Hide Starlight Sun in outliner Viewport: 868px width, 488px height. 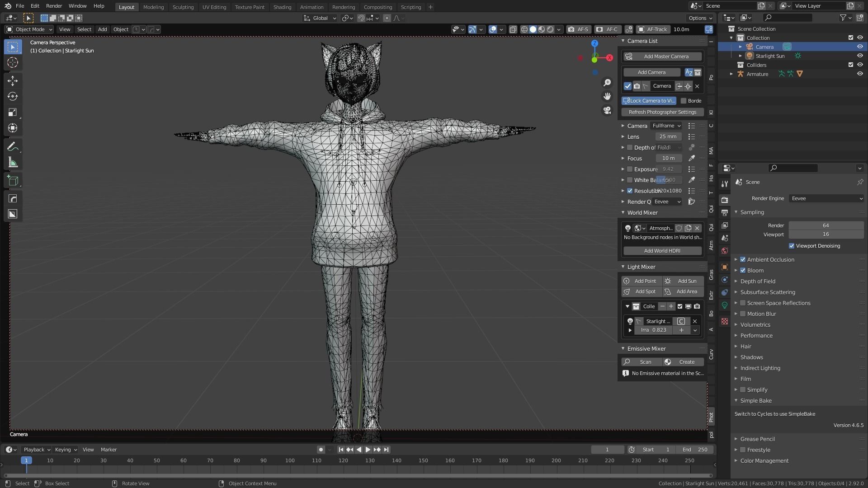point(860,56)
